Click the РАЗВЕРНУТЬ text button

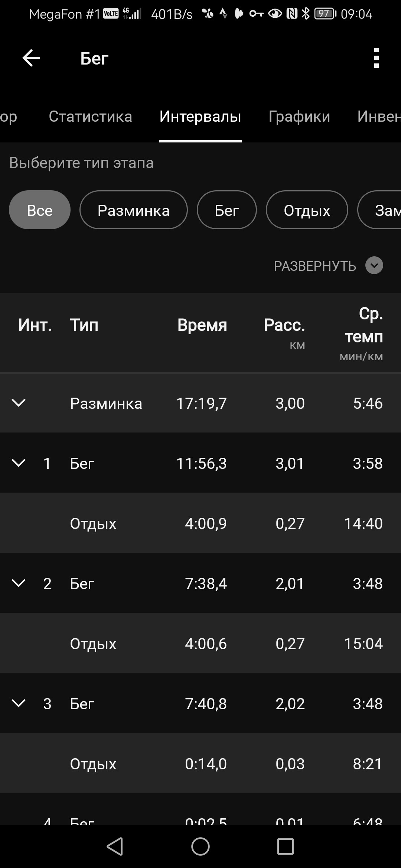[315, 266]
